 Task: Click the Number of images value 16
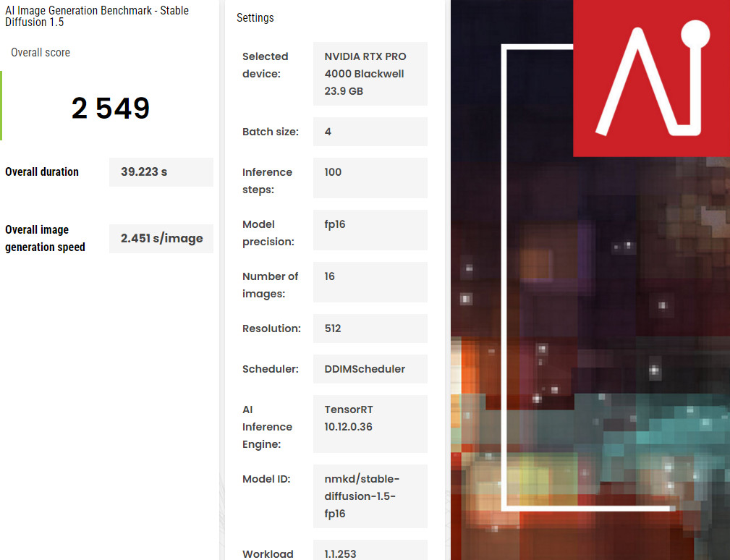(x=370, y=282)
